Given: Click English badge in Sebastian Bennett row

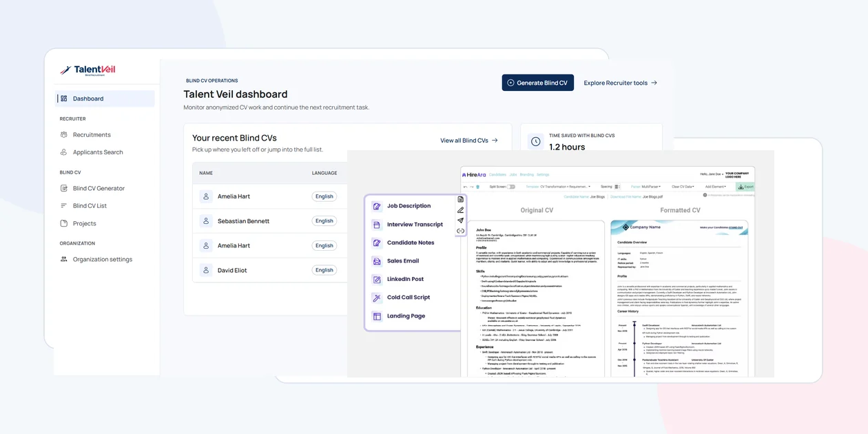Looking at the screenshot, I should point(324,221).
